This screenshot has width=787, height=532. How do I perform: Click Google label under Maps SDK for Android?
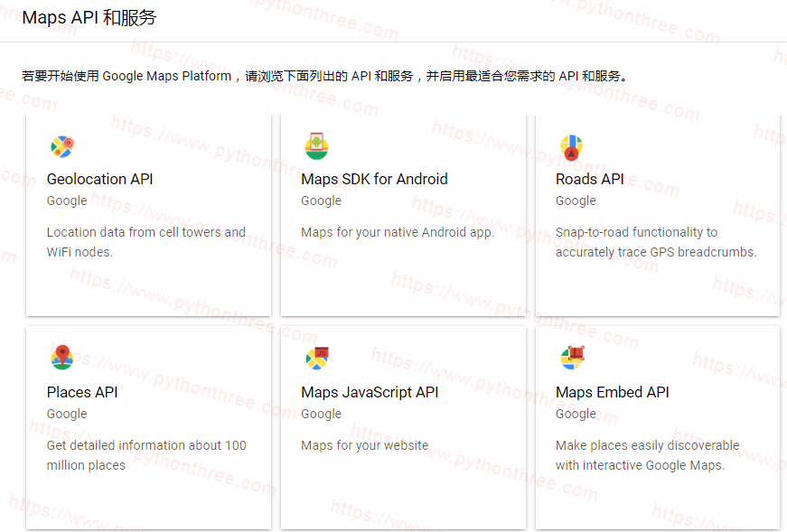tap(322, 201)
